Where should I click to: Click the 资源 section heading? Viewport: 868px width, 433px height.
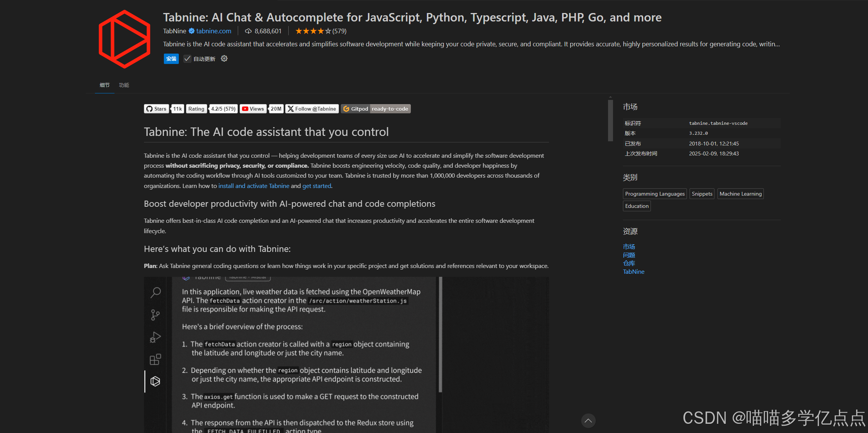click(x=630, y=231)
